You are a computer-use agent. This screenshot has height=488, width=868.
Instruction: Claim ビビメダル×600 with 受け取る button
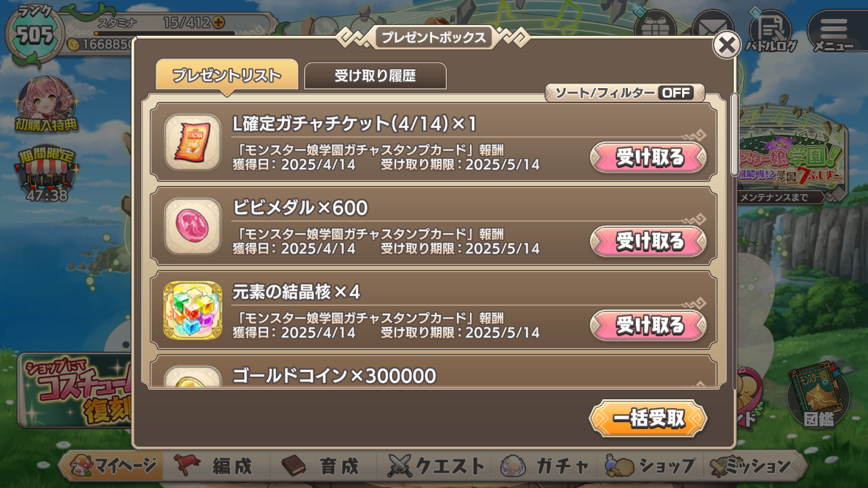pos(648,241)
